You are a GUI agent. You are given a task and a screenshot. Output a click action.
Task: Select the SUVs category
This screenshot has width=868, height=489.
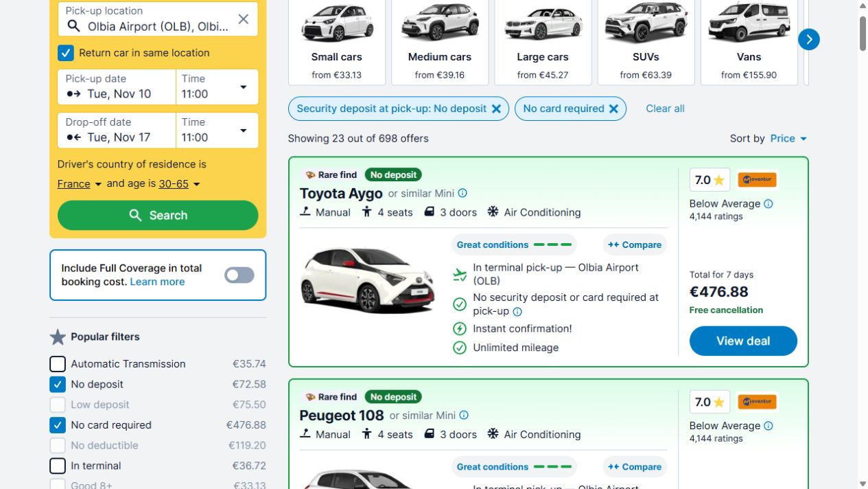click(x=646, y=43)
